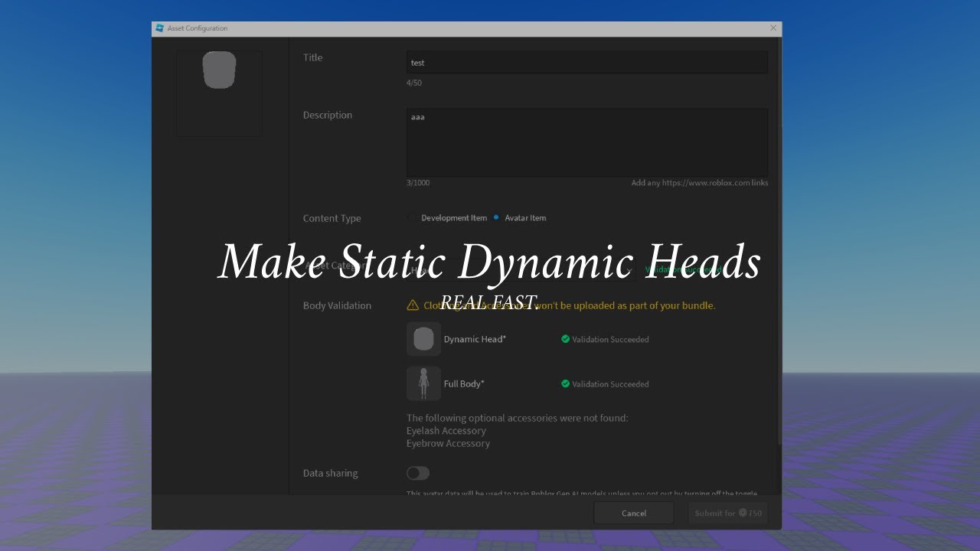Toggle the Data sharing switch
This screenshot has width=980, height=551.
pos(418,474)
